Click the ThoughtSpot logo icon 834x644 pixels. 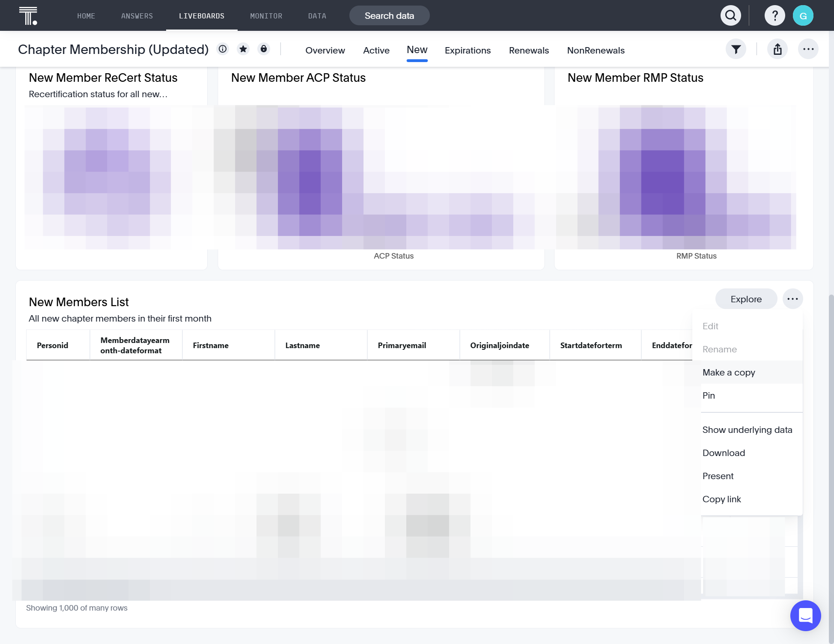28,16
